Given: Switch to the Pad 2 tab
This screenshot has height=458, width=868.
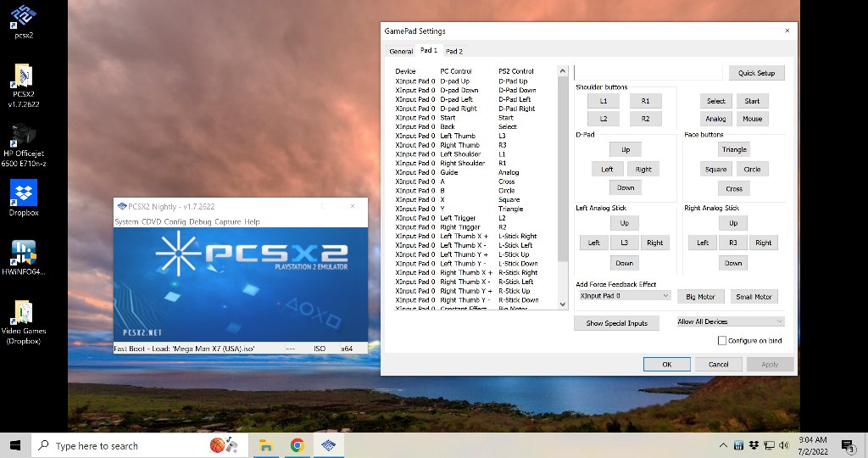Looking at the screenshot, I should (x=454, y=51).
